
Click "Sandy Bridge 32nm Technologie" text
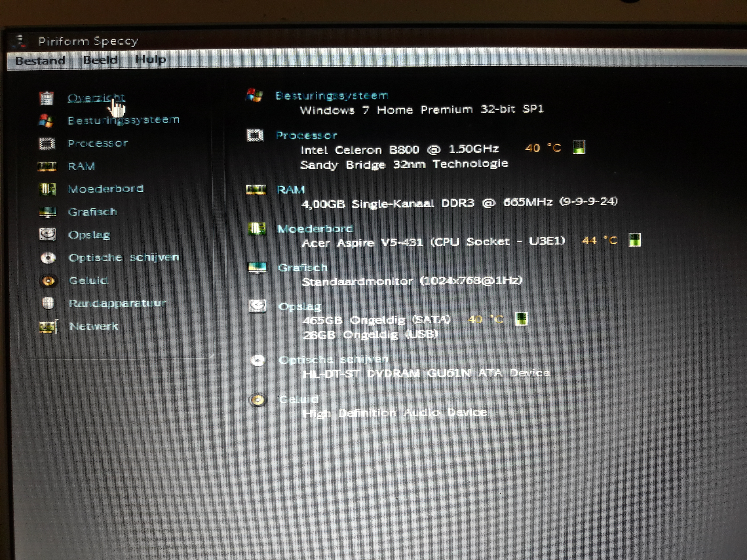click(404, 164)
